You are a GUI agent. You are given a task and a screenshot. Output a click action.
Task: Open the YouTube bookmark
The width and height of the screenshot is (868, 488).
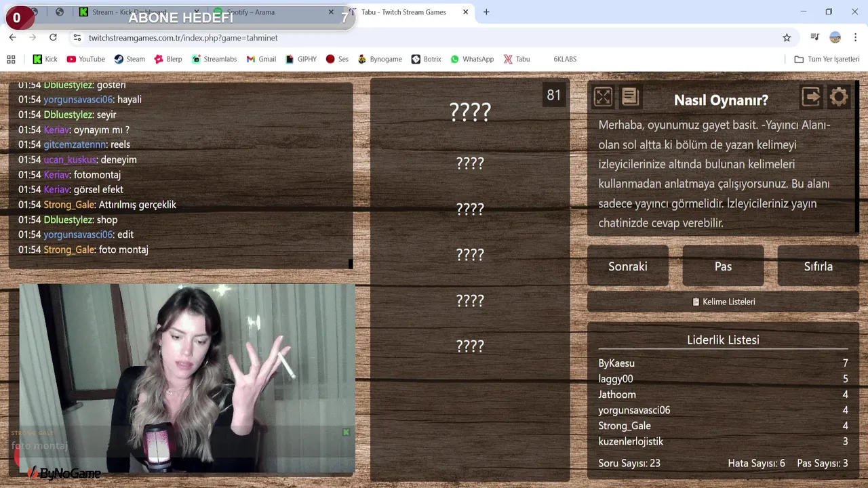point(86,59)
